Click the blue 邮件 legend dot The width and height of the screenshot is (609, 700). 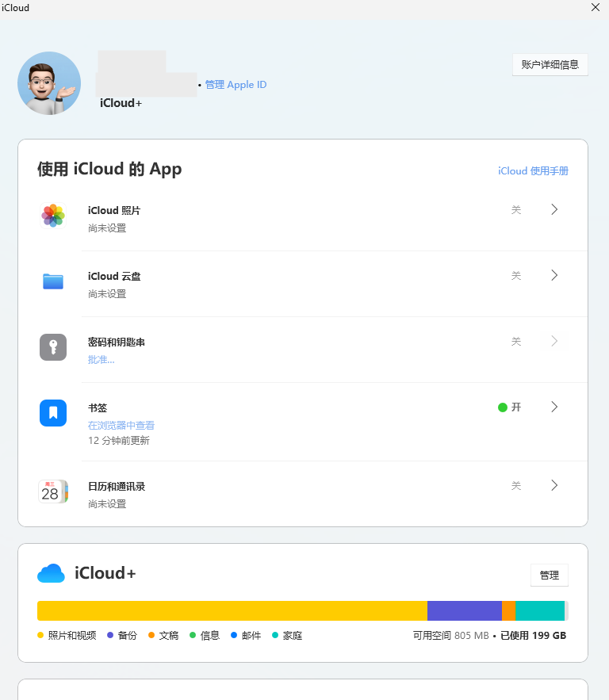tap(233, 635)
